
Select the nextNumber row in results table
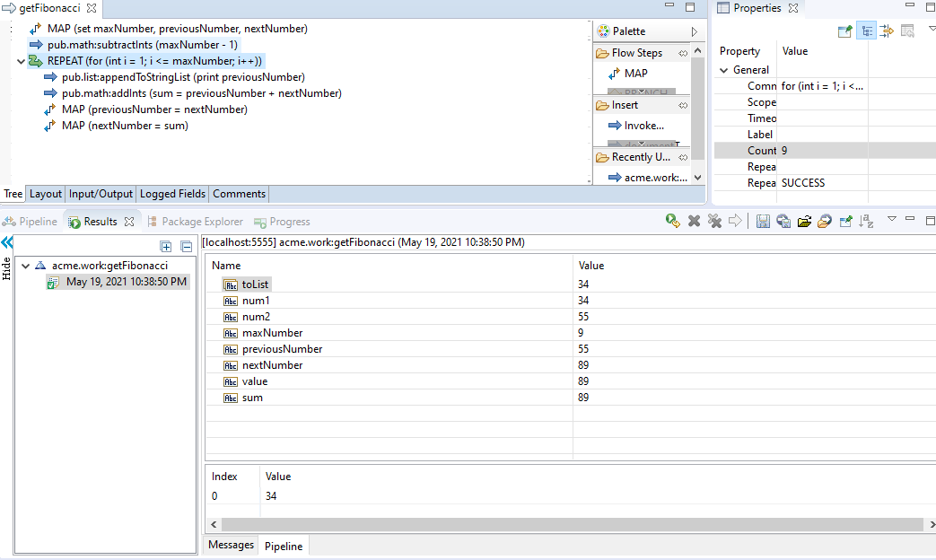coord(572,364)
